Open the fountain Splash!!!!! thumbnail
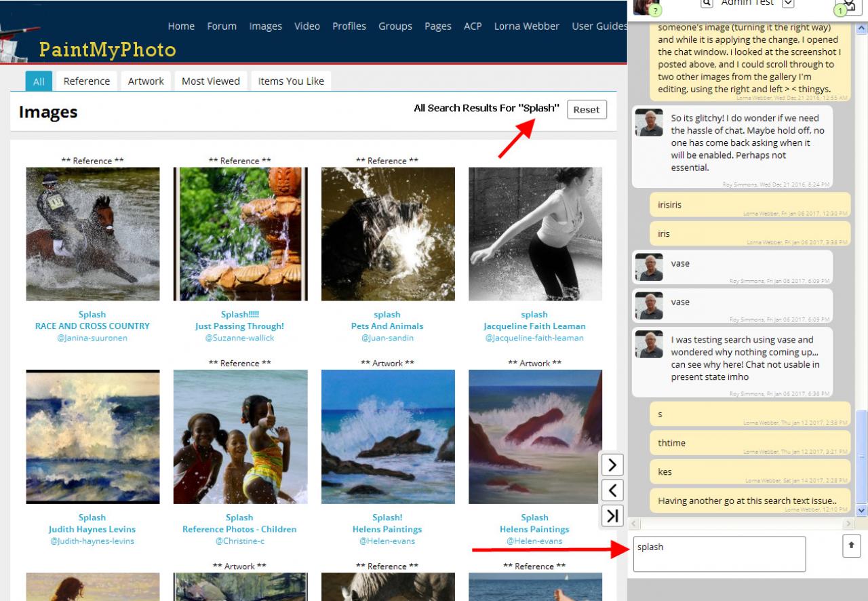Viewport: 868px width, 601px height. coord(240,234)
